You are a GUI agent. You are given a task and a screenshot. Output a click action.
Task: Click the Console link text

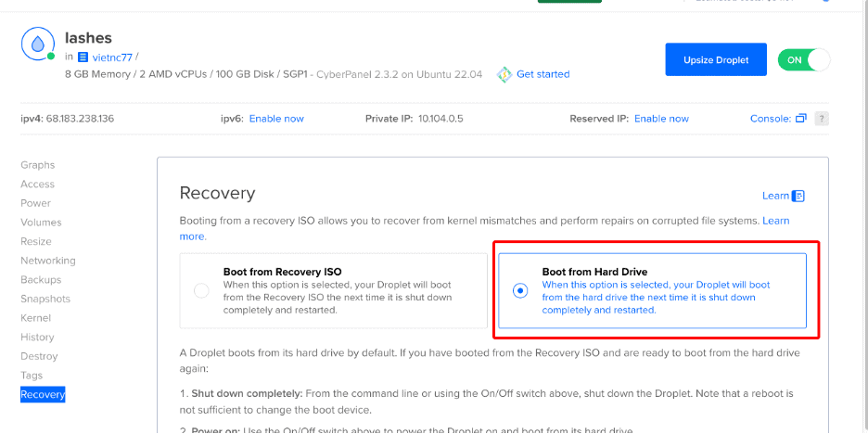(771, 119)
